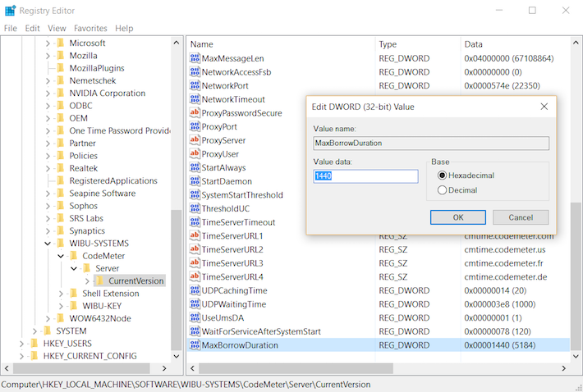Click the UDPCachingTime value icon
Image resolution: width=583 pixels, height=392 pixels.
(x=195, y=290)
